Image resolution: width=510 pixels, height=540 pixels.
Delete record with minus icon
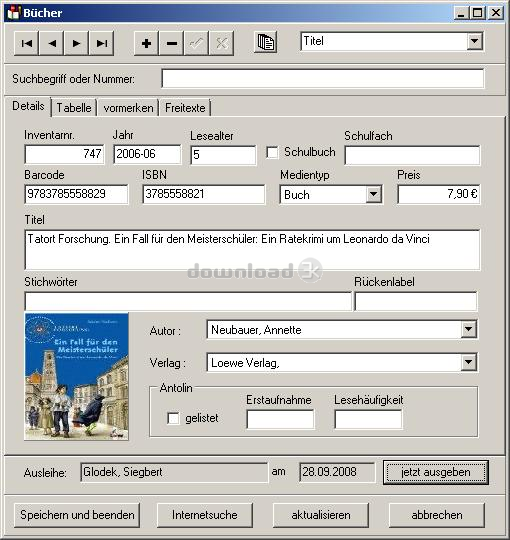click(x=171, y=43)
